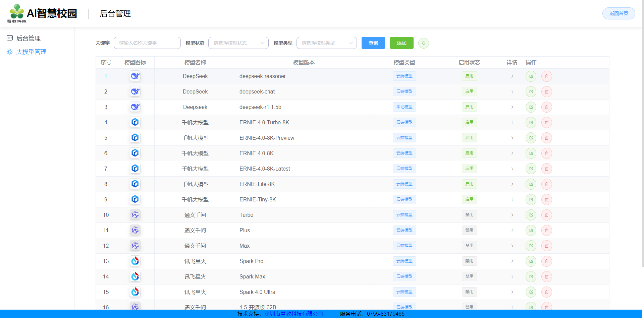This screenshot has height=318, width=644.
Task: Click 启用 status of ERNIE-4.0-8K-Latest
Action: 469,169
